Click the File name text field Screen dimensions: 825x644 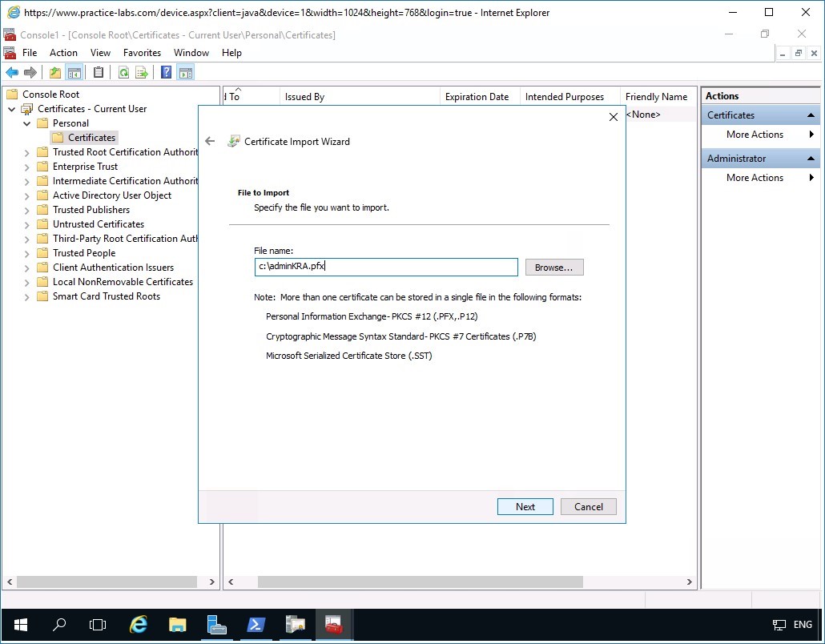(386, 267)
